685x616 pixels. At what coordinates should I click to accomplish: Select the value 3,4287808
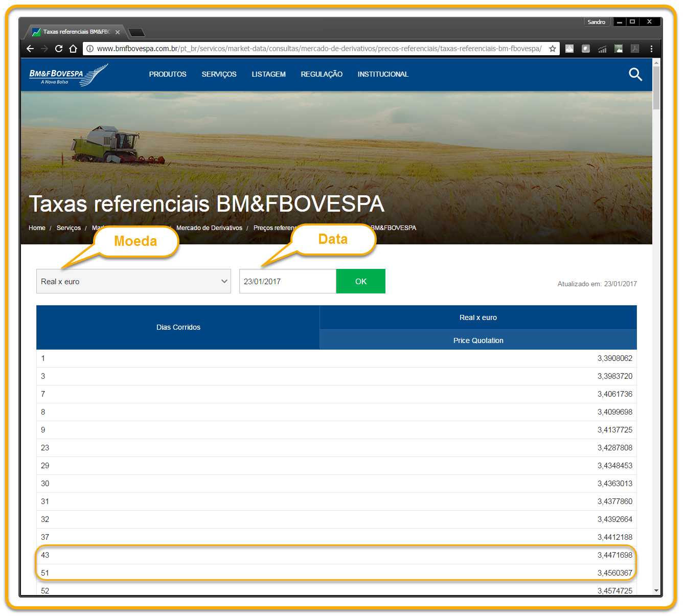click(x=615, y=448)
